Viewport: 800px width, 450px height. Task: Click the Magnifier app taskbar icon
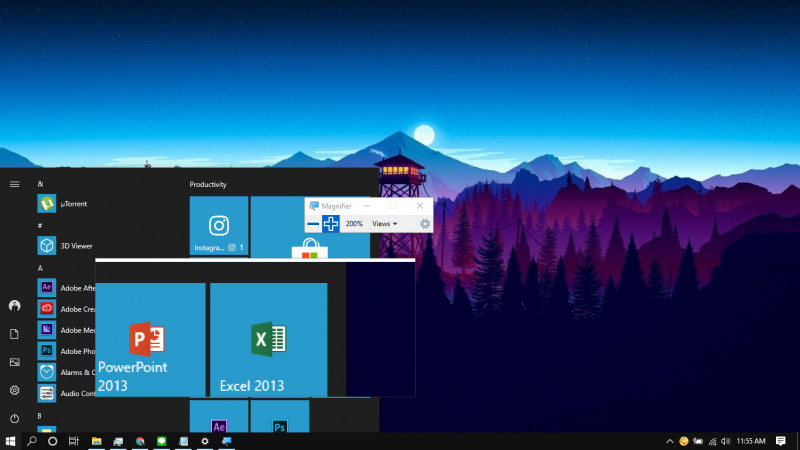[227, 441]
